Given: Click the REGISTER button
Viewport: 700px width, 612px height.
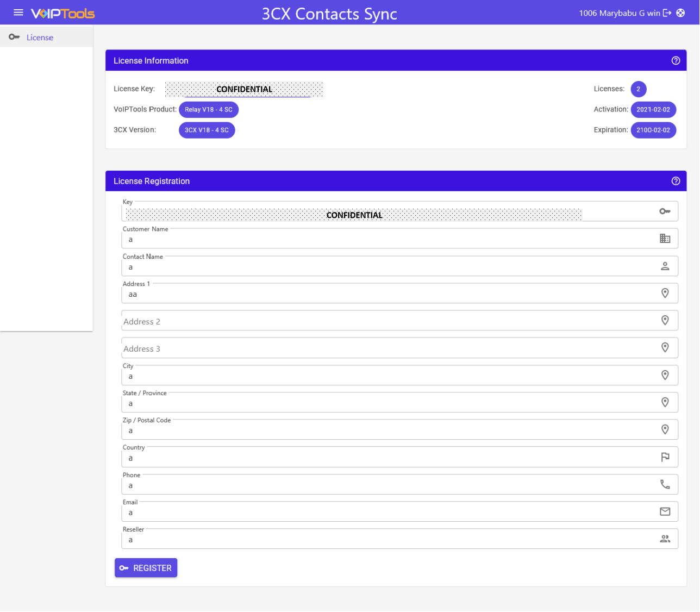Looking at the screenshot, I should click(146, 567).
